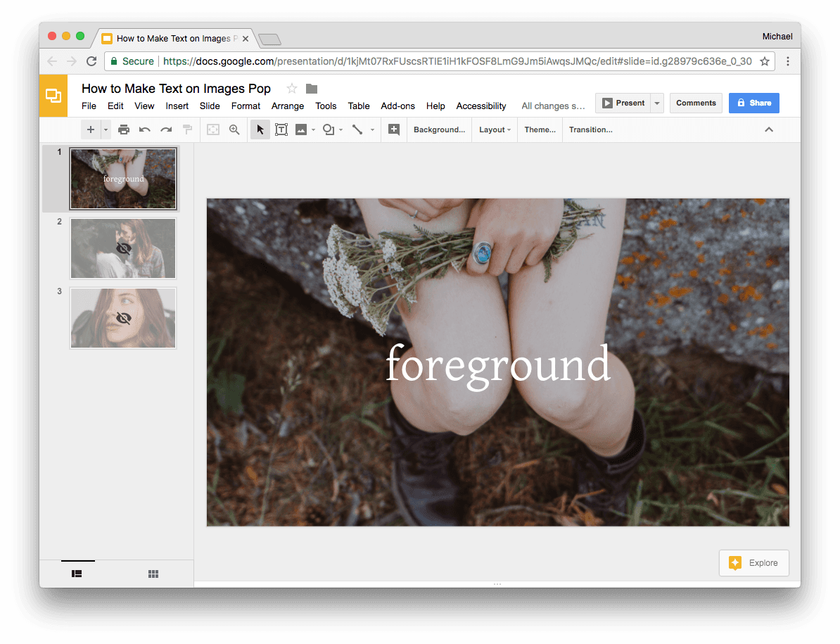Open the Explore panel button
Screen dimensions: 840x644
coord(753,563)
